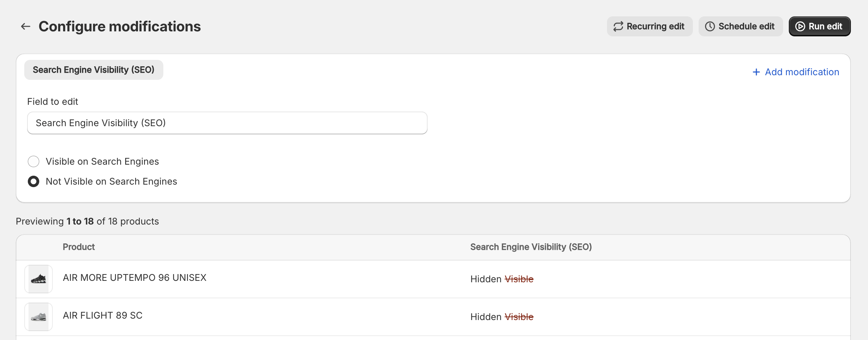Click Hidden value for AIR FLIGHT 89 SC
Viewport: 868px width, 340px height.
tap(486, 317)
